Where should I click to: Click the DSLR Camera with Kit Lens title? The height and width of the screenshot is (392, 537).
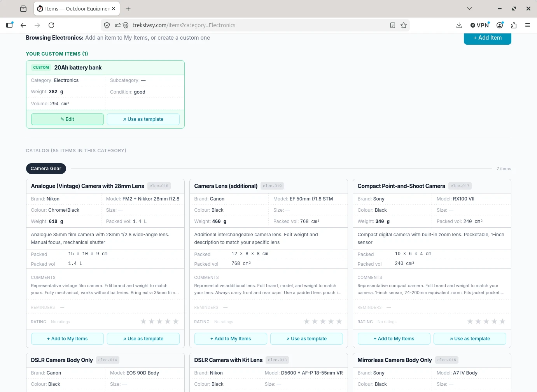coord(228,360)
